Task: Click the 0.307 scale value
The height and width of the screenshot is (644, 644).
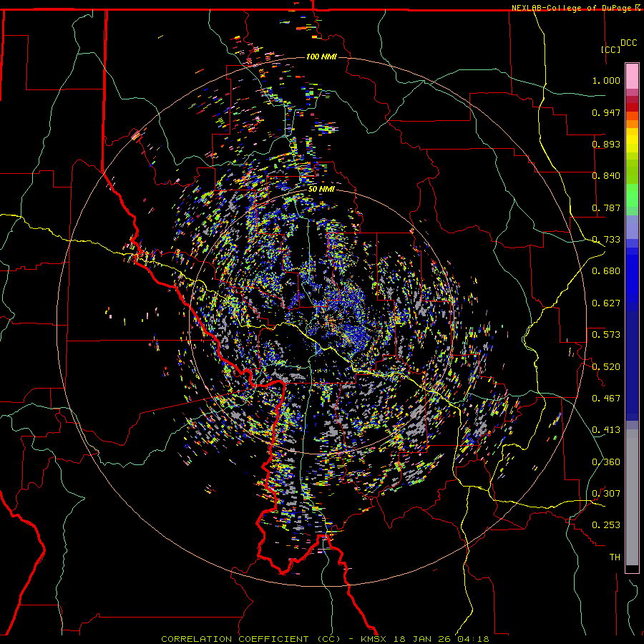Action: (x=606, y=494)
